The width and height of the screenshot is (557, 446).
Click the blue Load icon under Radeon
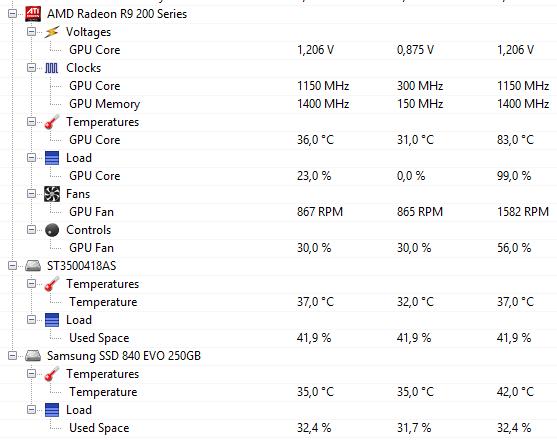click(x=52, y=158)
